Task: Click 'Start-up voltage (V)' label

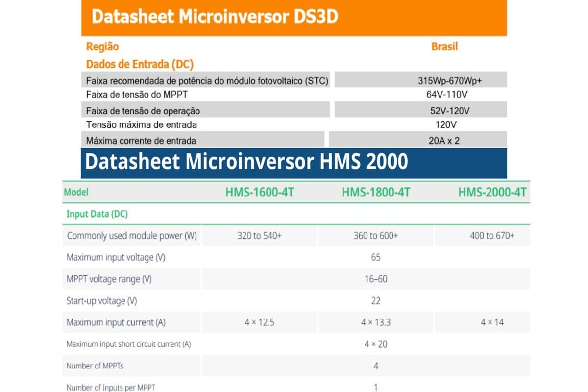Action: click(x=101, y=301)
